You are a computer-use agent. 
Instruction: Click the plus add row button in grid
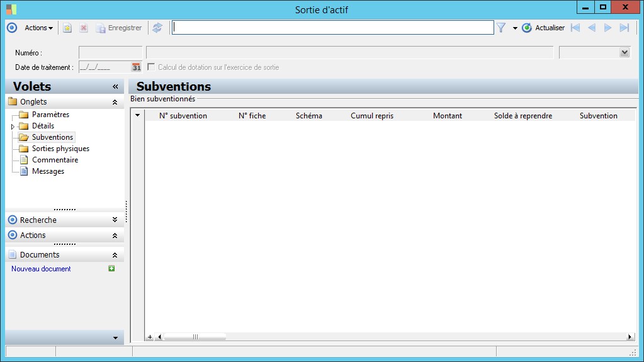pyautogui.click(x=150, y=337)
